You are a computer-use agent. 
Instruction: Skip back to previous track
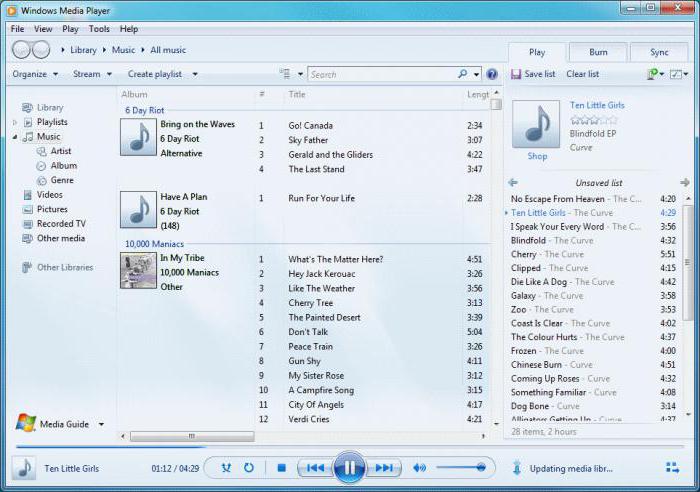point(315,467)
